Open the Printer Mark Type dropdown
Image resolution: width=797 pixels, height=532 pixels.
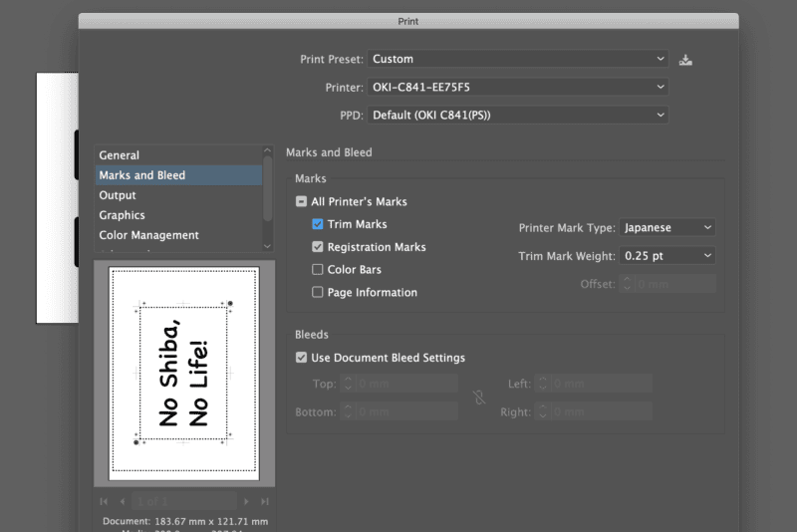coord(666,227)
